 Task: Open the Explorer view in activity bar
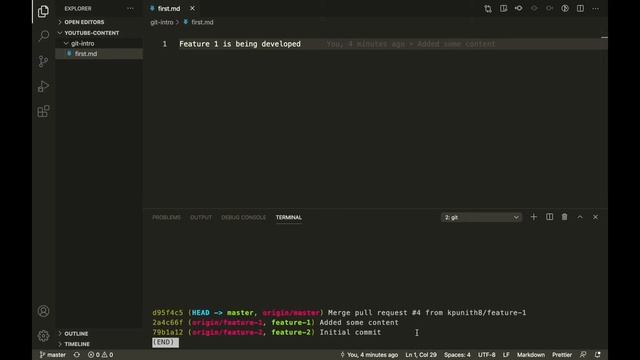[x=43, y=11]
